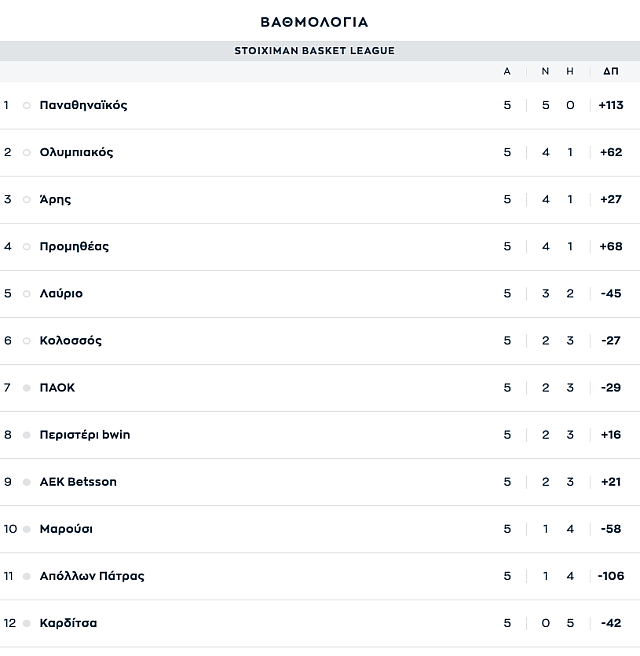Click the -106 value for Απόλλων Πάτρας

click(x=611, y=576)
